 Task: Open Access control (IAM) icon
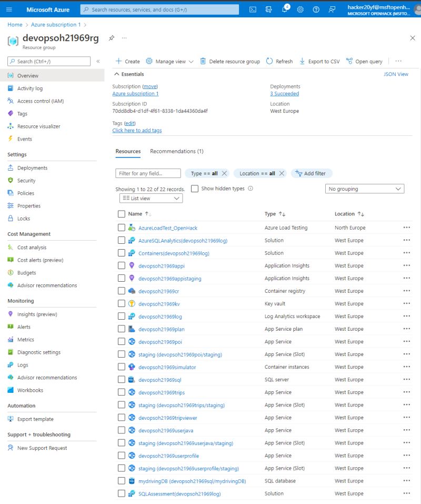[x=11, y=101]
